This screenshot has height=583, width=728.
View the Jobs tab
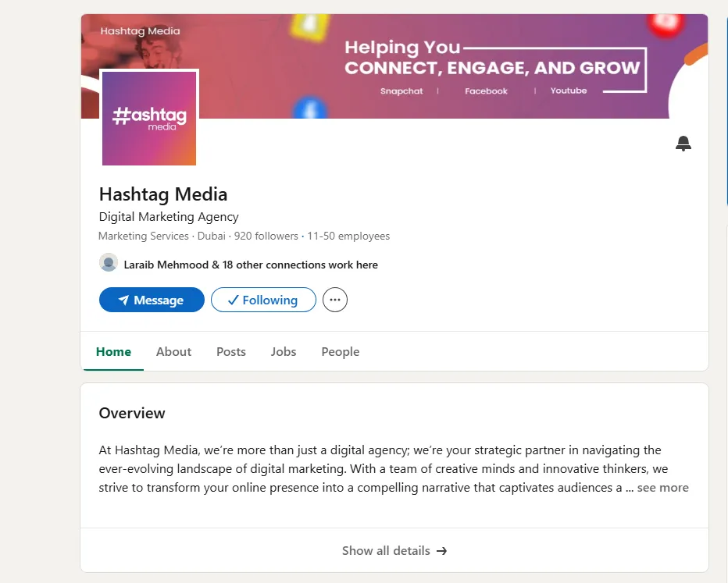tap(284, 351)
